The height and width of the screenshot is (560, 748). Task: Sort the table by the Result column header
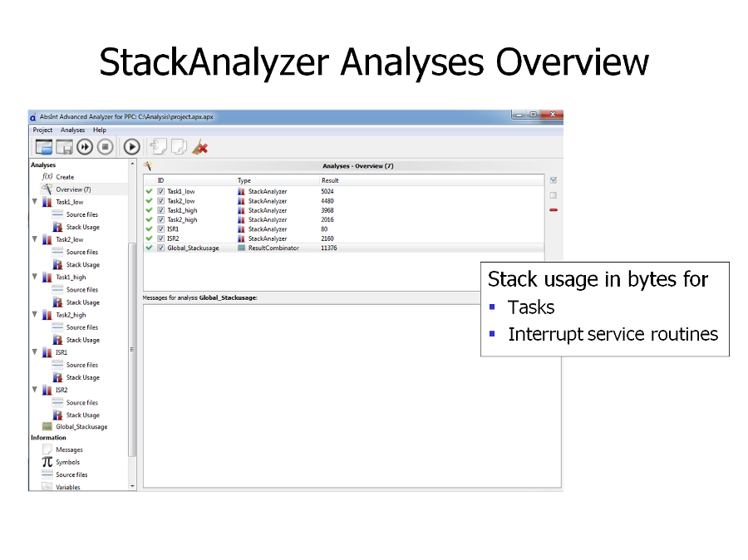pos(330,180)
